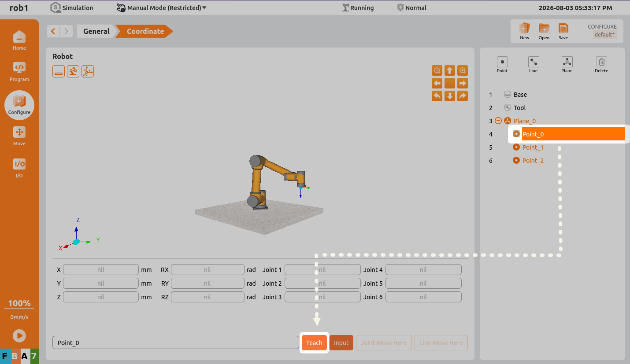The width and height of the screenshot is (630, 364).
Task: Focus the Joint 5 value field
Action: click(423, 283)
